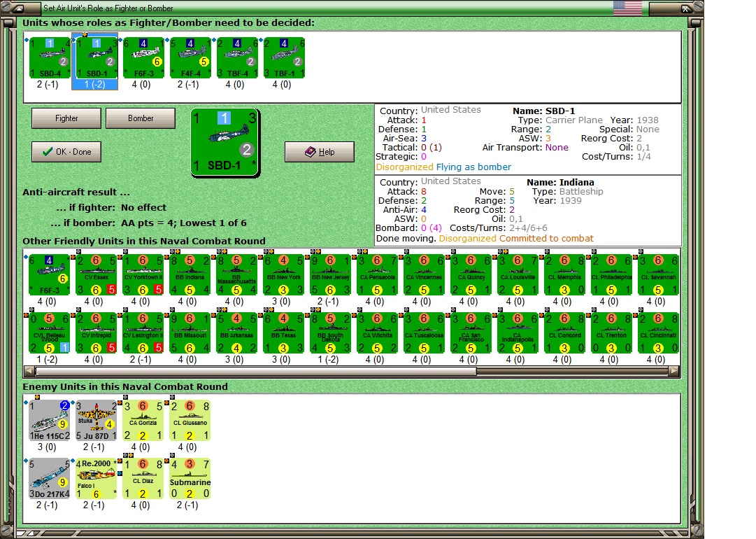Click BB Massachusetts battleship counter
Viewport: 756px width, 539px height.
(237, 275)
